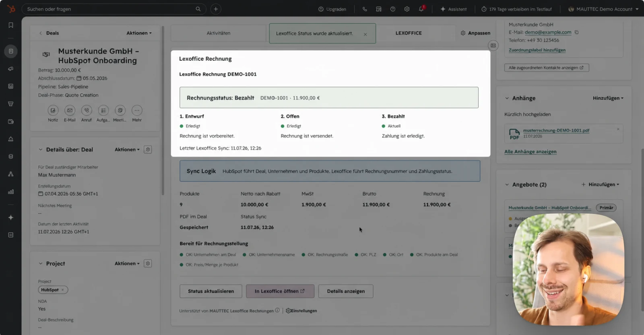This screenshot has height=335, width=644.
Task: Click the search magnifier icon
Action: click(x=198, y=9)
